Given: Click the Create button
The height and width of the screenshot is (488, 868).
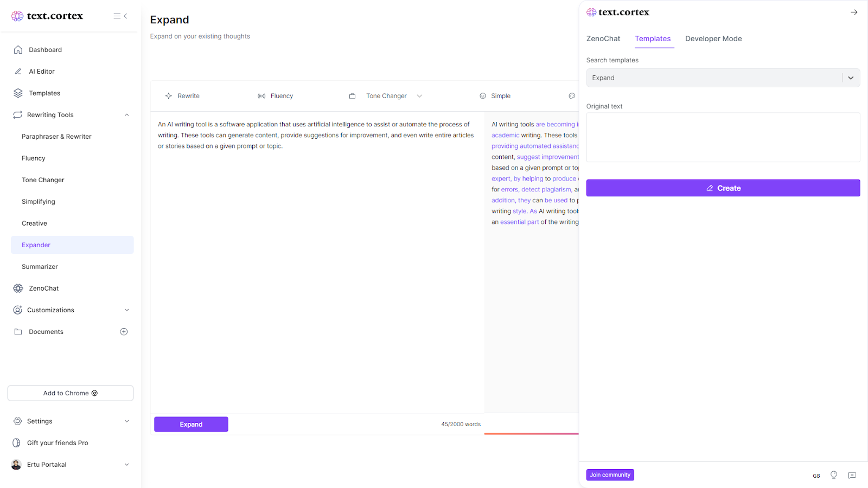Looking at the screenshot, I should pos(723,188).
